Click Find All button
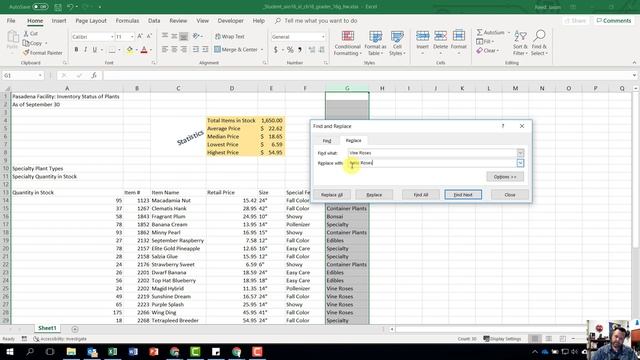This screenshot has width=640, height=360. (421, 195)
